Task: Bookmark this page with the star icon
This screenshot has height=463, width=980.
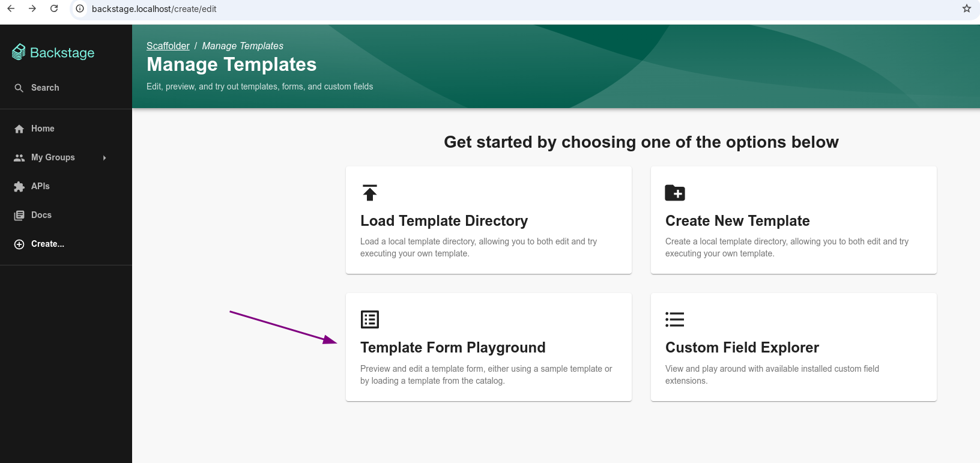Action: tap(967, 8)
